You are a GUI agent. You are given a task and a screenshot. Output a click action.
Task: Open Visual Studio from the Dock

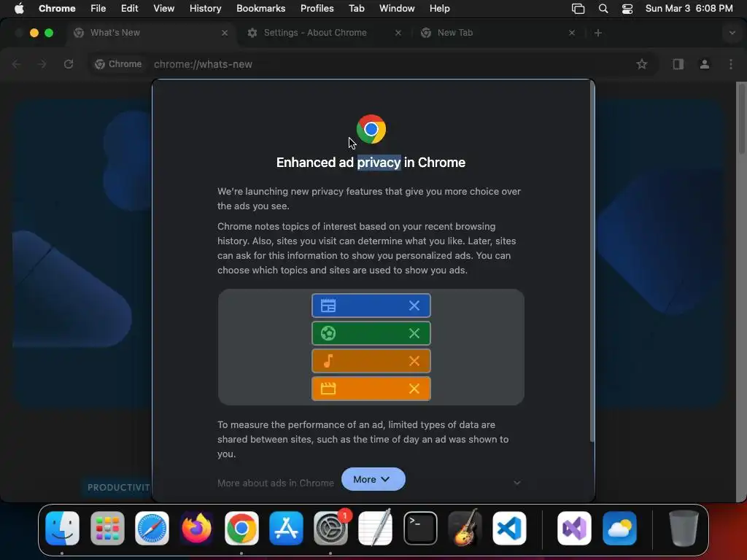coord(575,528)
